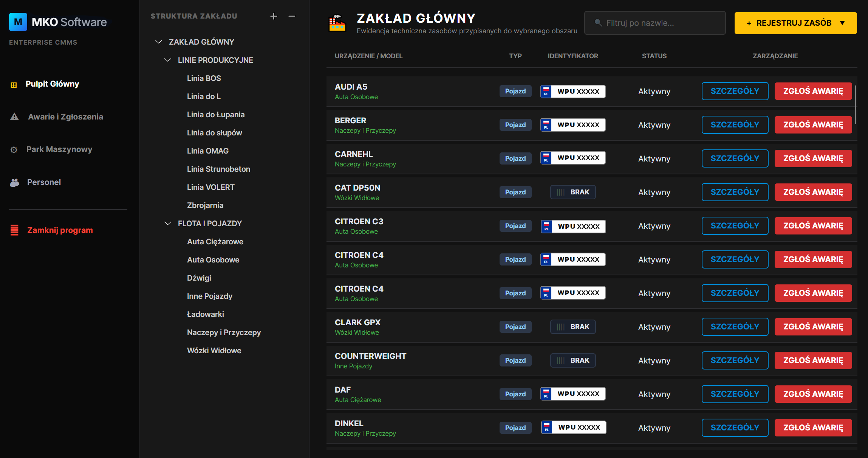Click the license plate of CITROEN C3
Screen dimensions: 868x458
pos(573,226)
